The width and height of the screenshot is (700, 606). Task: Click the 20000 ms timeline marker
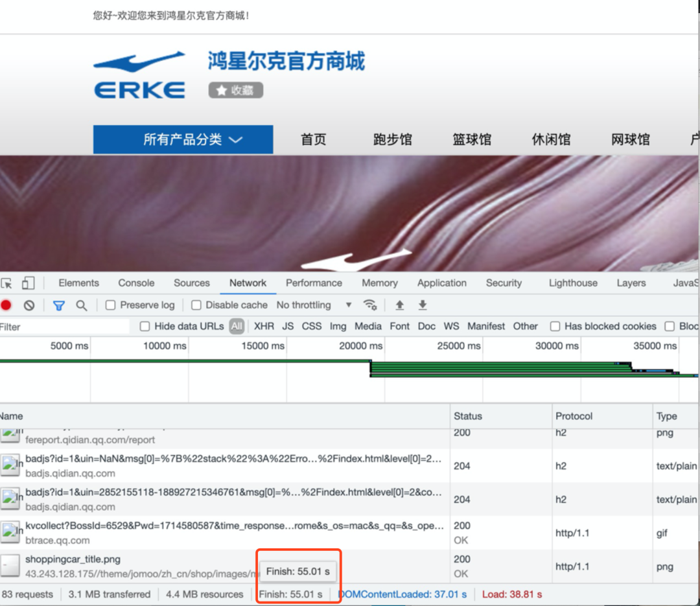(361, 345)
